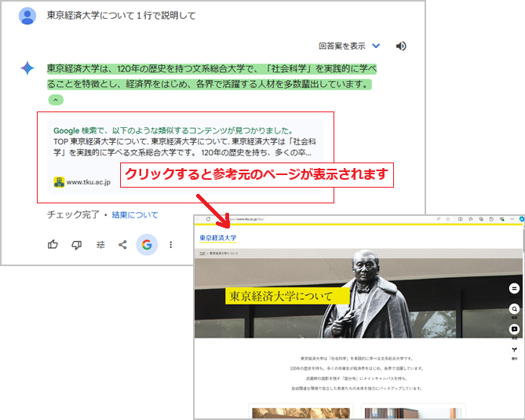Viewport: 525px width, 420px height.
Task: Open browser history clock icon
Action: [491, 219]
